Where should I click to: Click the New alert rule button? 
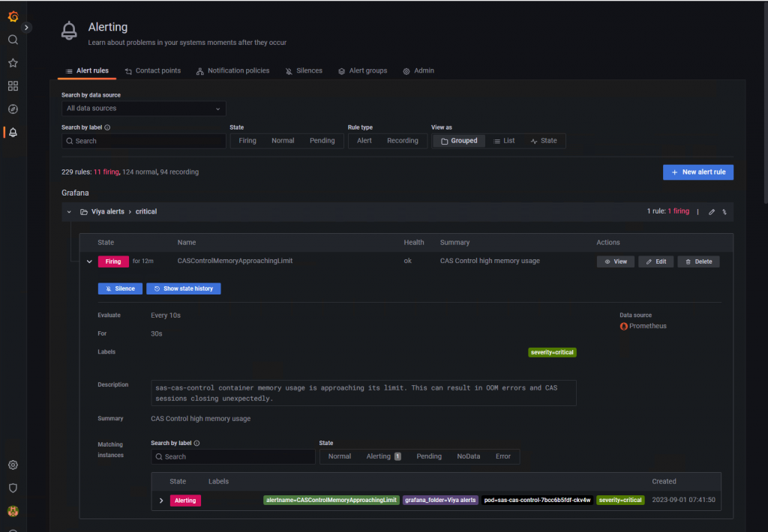[697, 172]
